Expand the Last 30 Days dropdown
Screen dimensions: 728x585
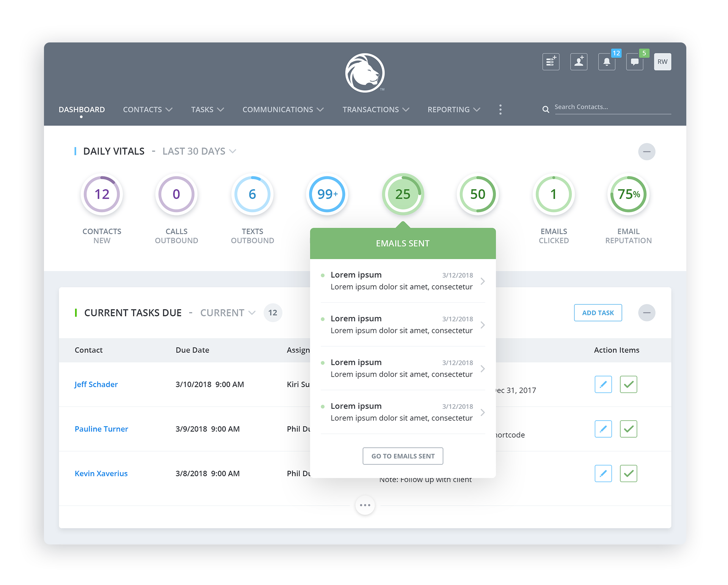(199, 152)
